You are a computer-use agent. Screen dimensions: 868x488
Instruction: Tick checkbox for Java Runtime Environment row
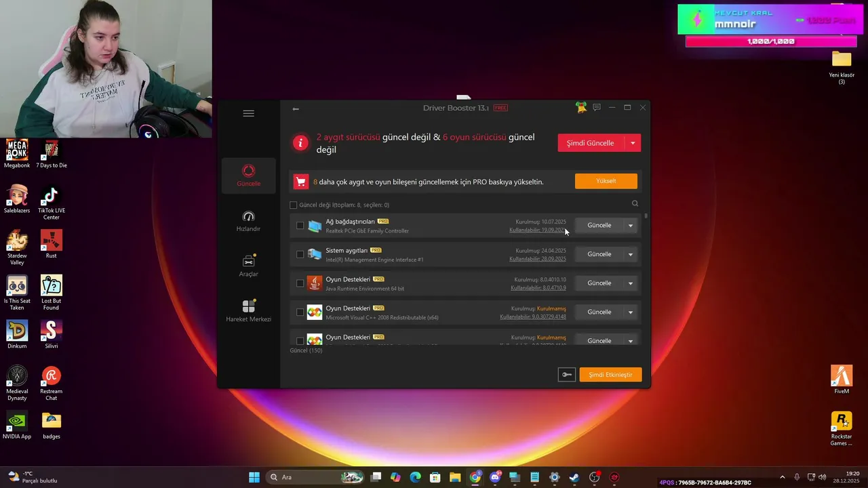pos(300,283)
